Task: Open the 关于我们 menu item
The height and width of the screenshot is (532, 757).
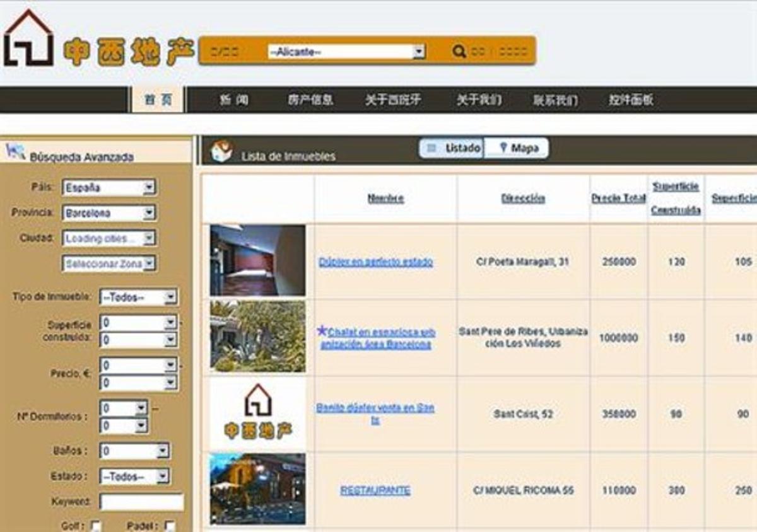Action: point(479,100)
